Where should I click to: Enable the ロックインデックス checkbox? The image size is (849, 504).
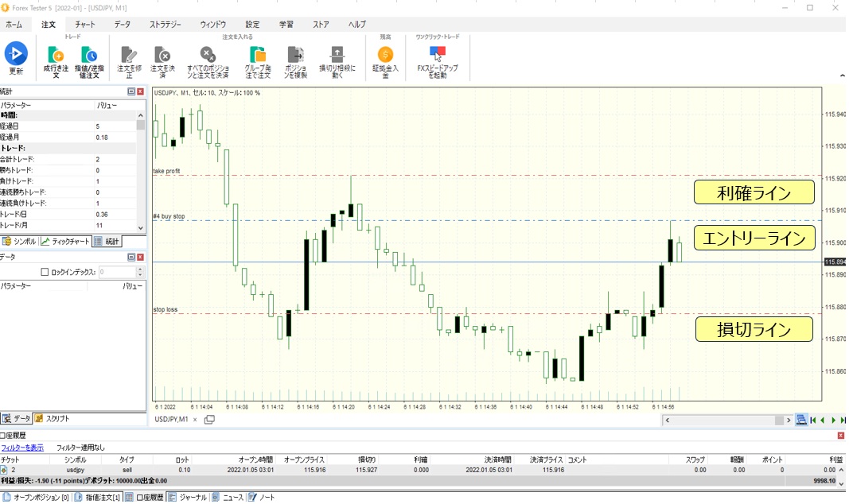[45, 272]
